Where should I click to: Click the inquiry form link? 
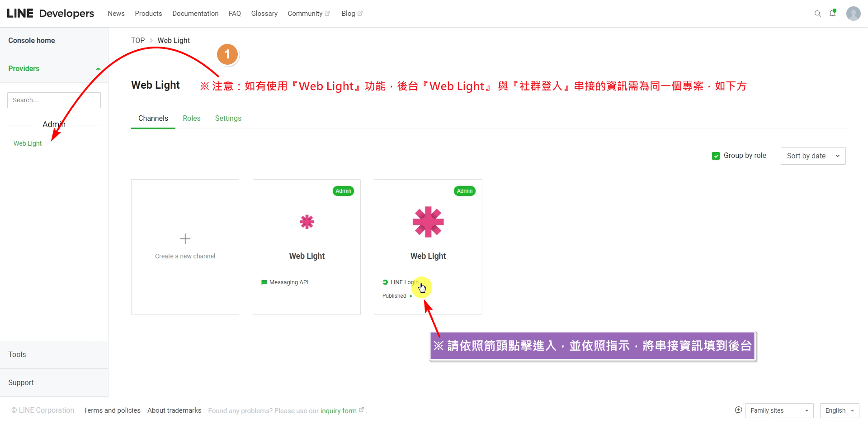click(338, 411)
